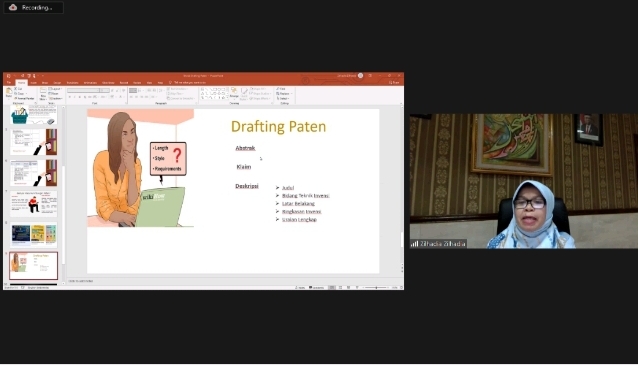
Task: Click the Zihadia Zihadia participant video
Action: (524, 181)
